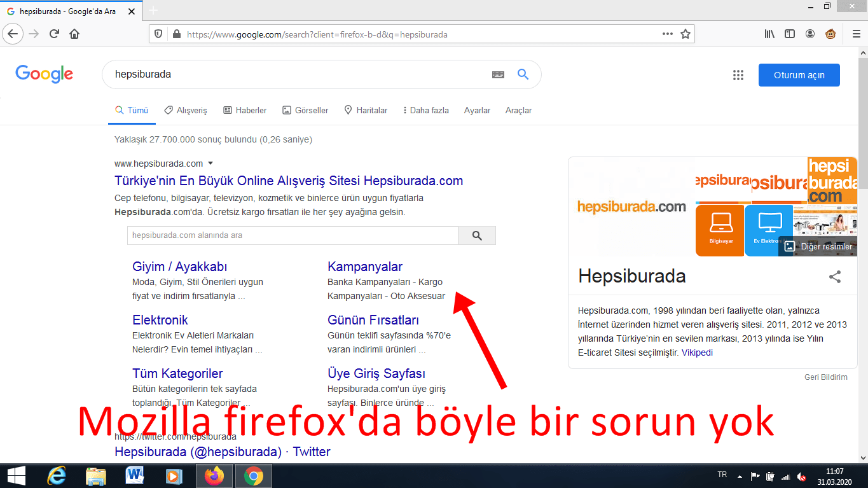Show site security padlock information

[176, 34]
